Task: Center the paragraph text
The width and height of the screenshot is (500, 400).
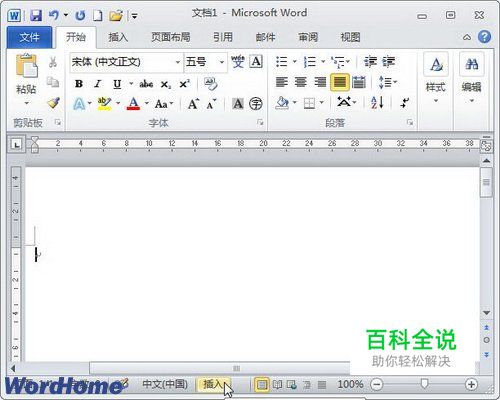Action: pyautogui.click(x=301, y=82)
